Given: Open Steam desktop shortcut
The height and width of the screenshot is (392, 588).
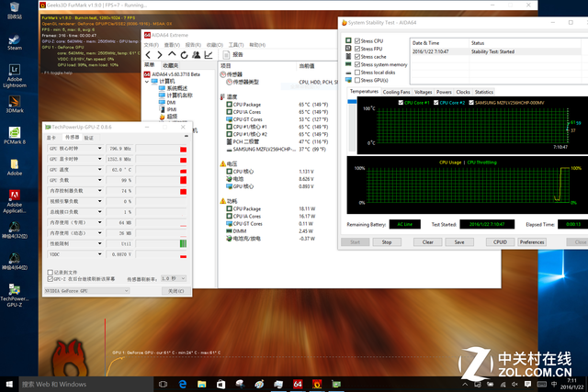Looking at the screenshot, I should [x=15, y=42].
